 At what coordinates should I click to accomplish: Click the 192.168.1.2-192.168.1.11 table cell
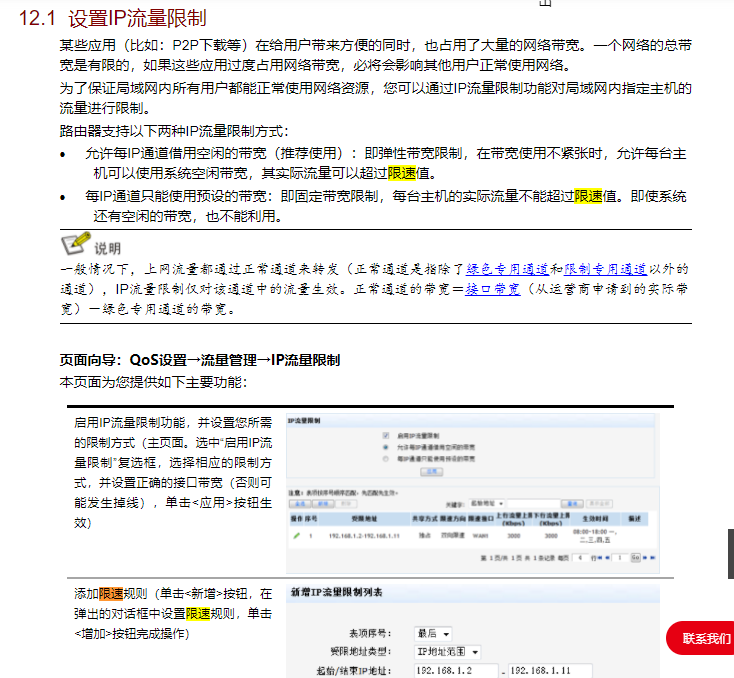coord(364,536)
